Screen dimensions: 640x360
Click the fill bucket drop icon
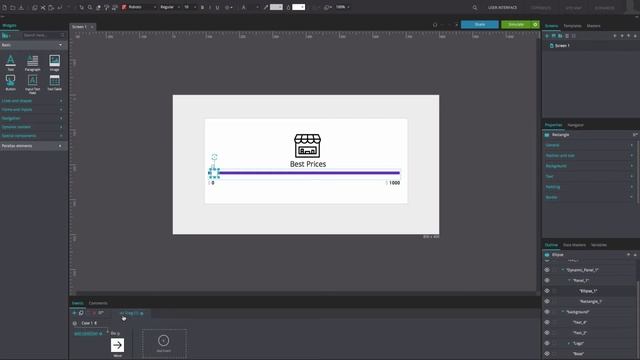[x=288, y=7]
